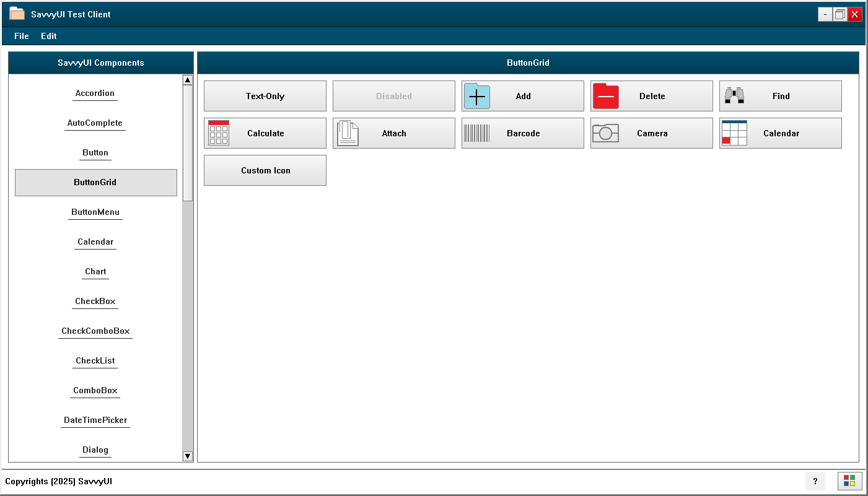Click the Camera icon button

(x=651, y=133)
